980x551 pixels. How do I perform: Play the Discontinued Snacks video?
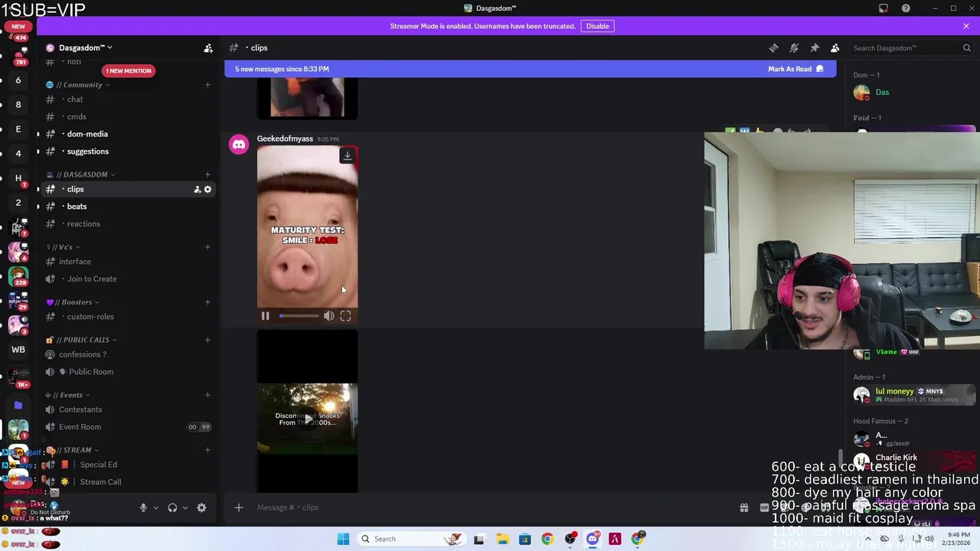(x=307, y=419)
